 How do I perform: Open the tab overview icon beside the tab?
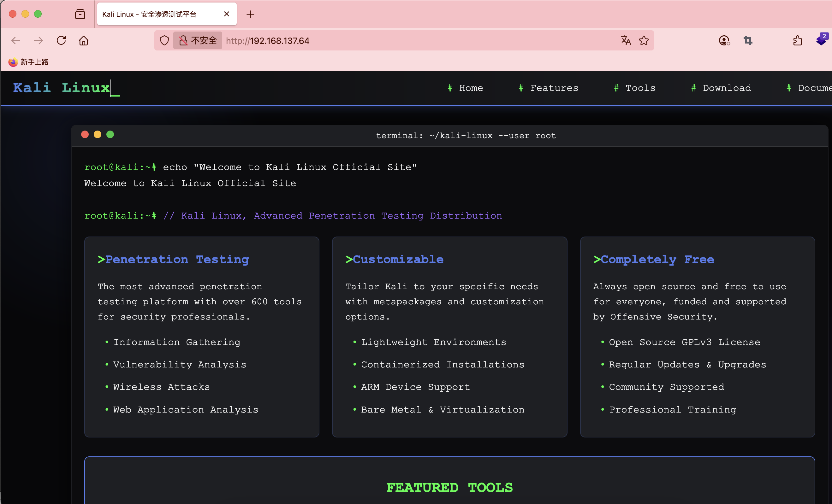tap(80, 14)
